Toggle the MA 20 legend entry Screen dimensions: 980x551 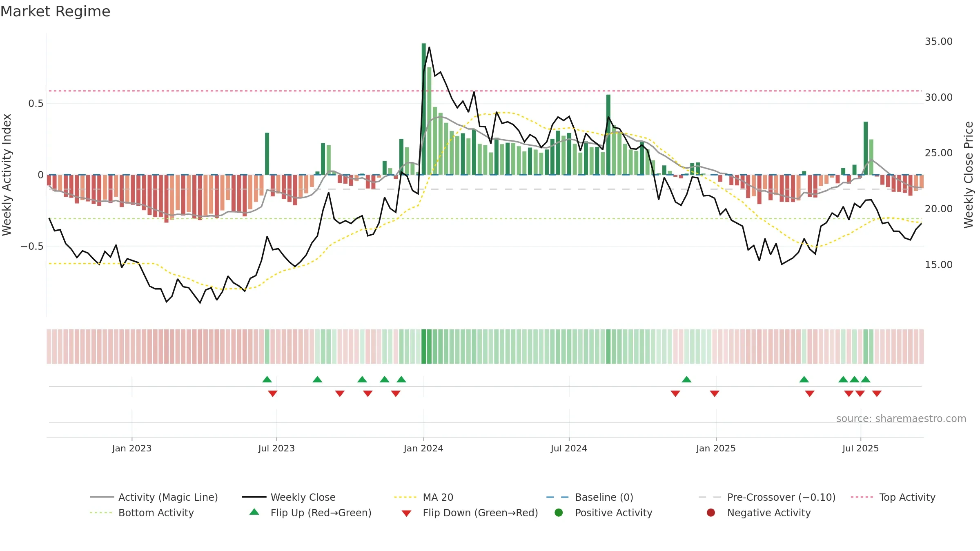point(423,497)
